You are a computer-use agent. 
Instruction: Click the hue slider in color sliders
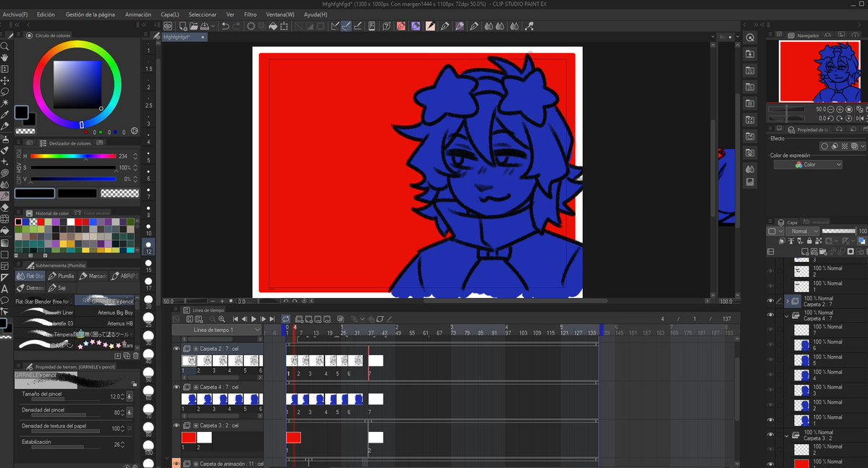pos(73,156)
